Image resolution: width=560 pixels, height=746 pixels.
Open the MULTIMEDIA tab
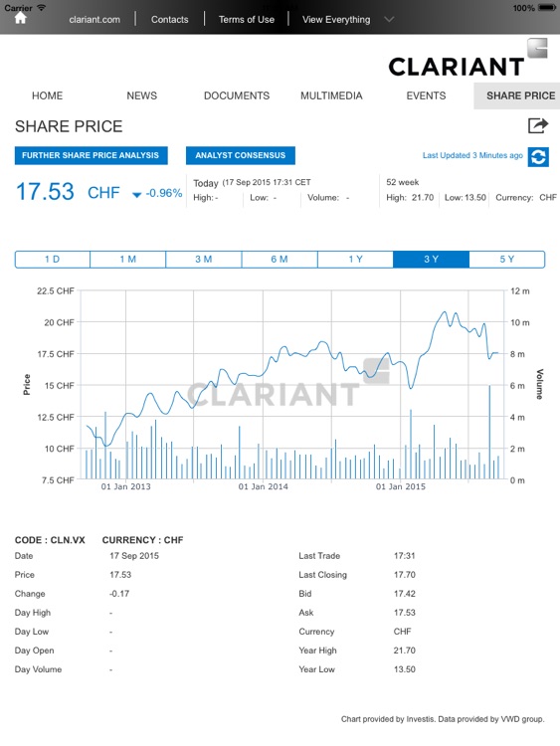tap(331, 95)
